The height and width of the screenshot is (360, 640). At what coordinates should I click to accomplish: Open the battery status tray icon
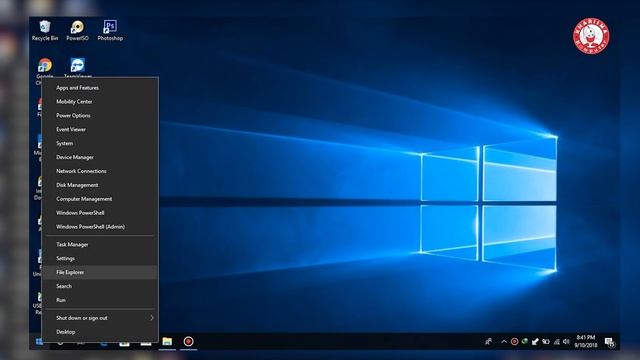[546, 342]
